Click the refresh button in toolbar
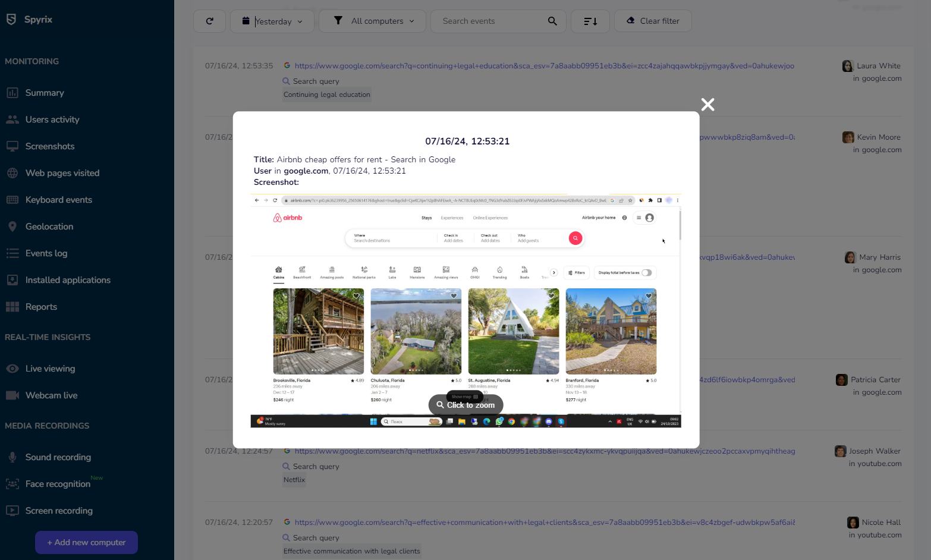 (x=209, y=21)
